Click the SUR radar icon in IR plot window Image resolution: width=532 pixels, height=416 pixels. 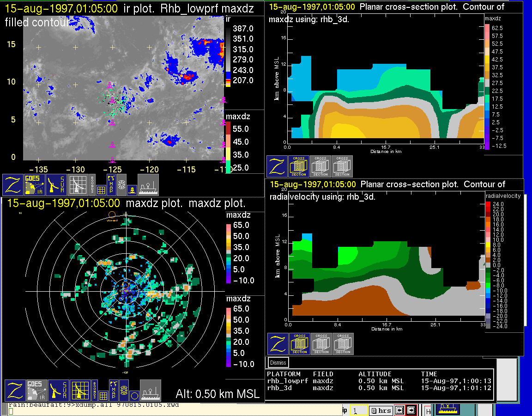[56, 184]
